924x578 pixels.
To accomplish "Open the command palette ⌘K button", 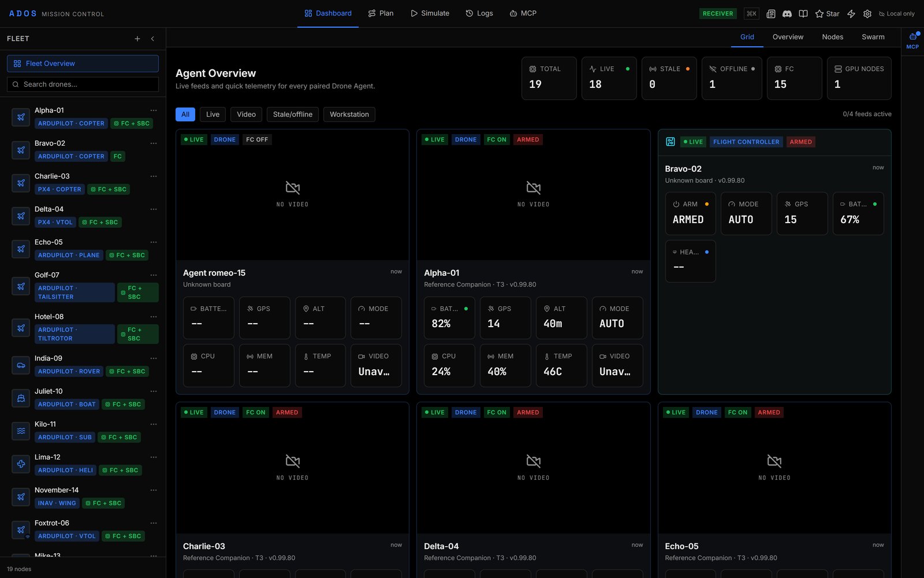I will pyautogui.click(x=751, y=14).
